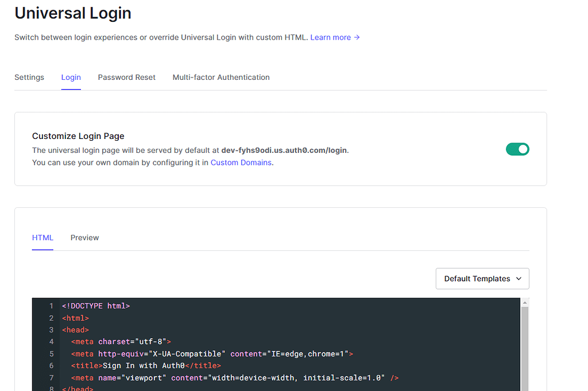Disable the Customize Login Page toggle
Viewport: 588px width, 391px height.
517,149
